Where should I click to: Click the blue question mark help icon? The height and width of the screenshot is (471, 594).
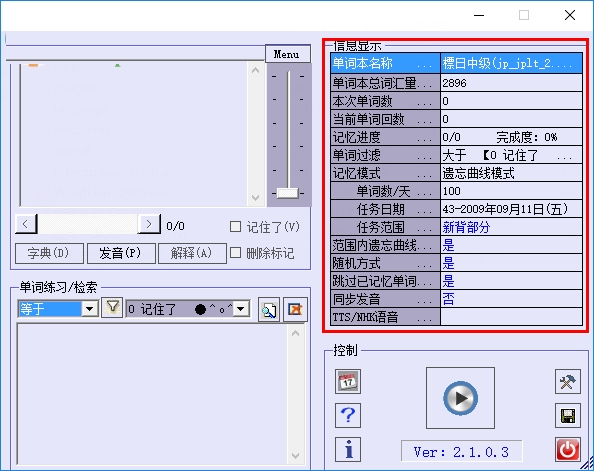pyautogui.click(x=348, y=415)
